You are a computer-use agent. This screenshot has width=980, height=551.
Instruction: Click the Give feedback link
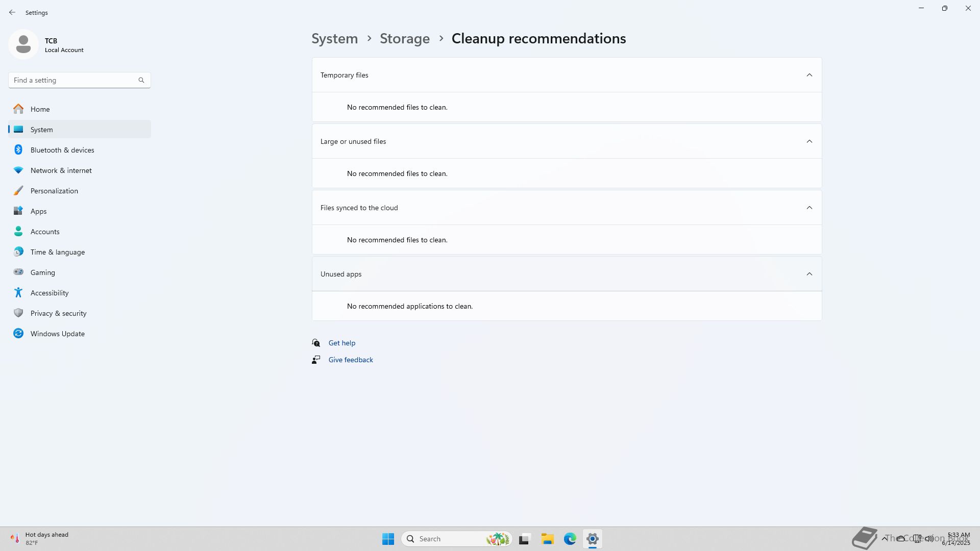(350, 360)
